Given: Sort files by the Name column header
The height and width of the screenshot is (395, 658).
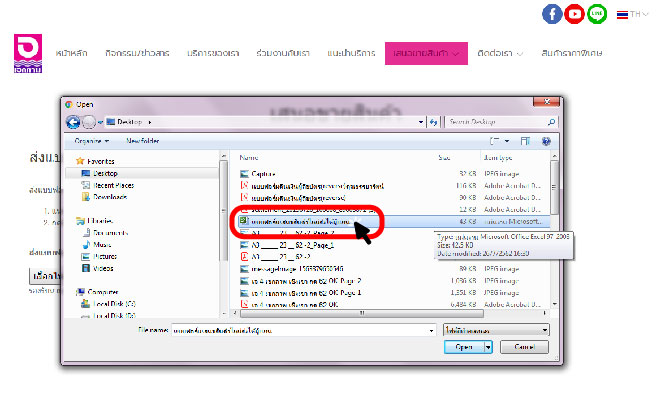Looking at the screenshot, I should pos(249,158).
